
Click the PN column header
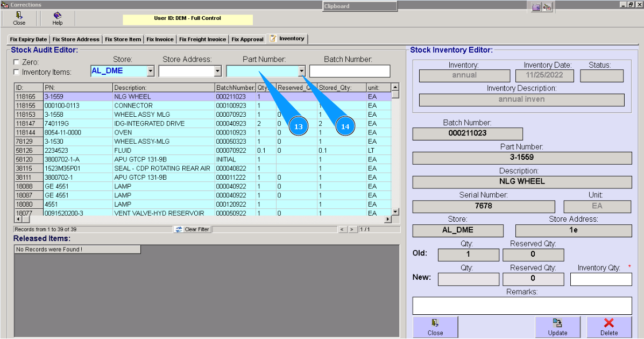click(x=77, y=88)
